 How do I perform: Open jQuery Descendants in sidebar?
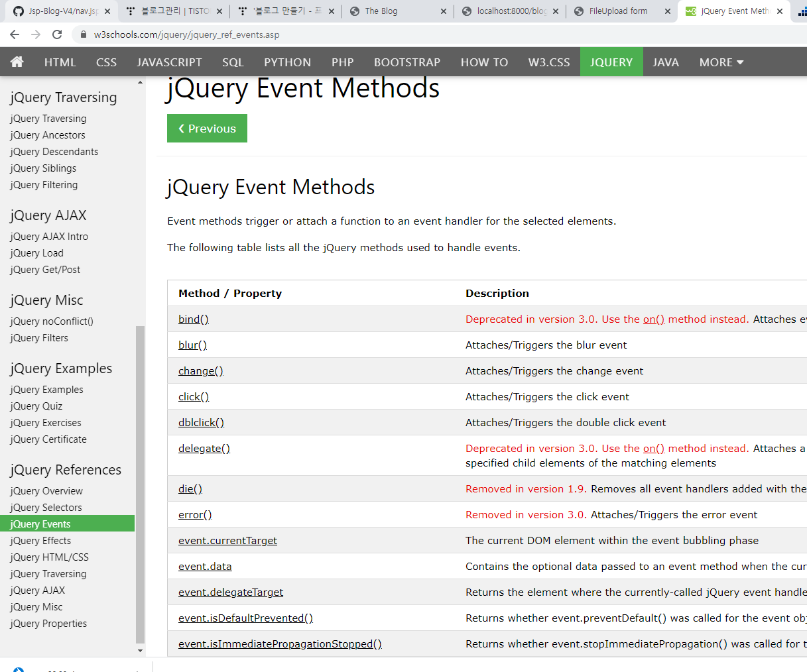coord(54,151)
